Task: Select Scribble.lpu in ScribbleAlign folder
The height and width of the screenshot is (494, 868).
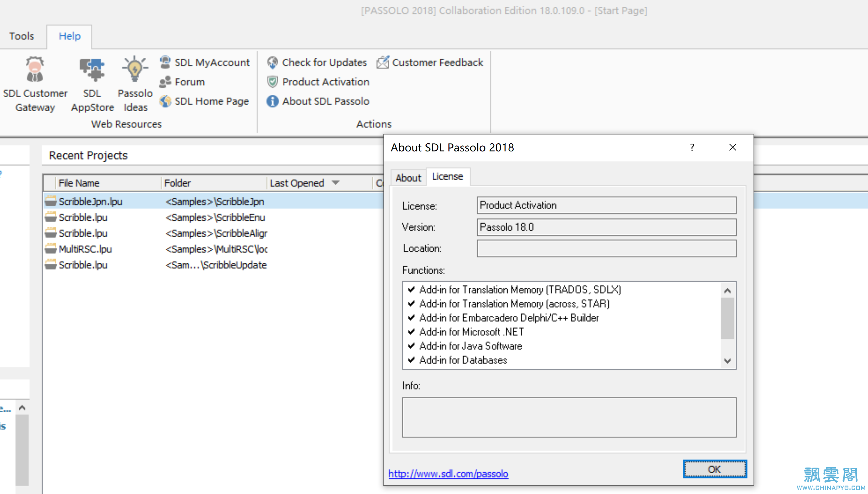Action: click(x=213, y=233)
